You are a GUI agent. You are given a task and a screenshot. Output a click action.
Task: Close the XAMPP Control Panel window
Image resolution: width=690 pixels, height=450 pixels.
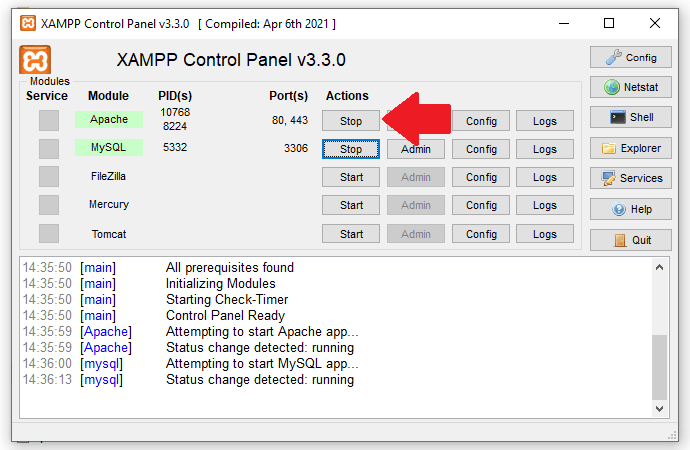coord(655,23)
